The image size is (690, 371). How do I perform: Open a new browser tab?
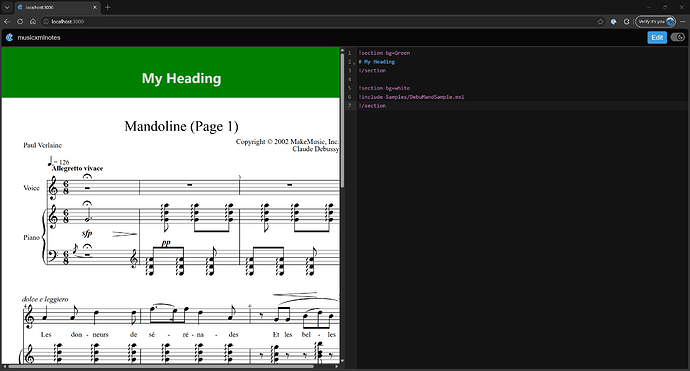pyautogui.click(x=108, y=7)
